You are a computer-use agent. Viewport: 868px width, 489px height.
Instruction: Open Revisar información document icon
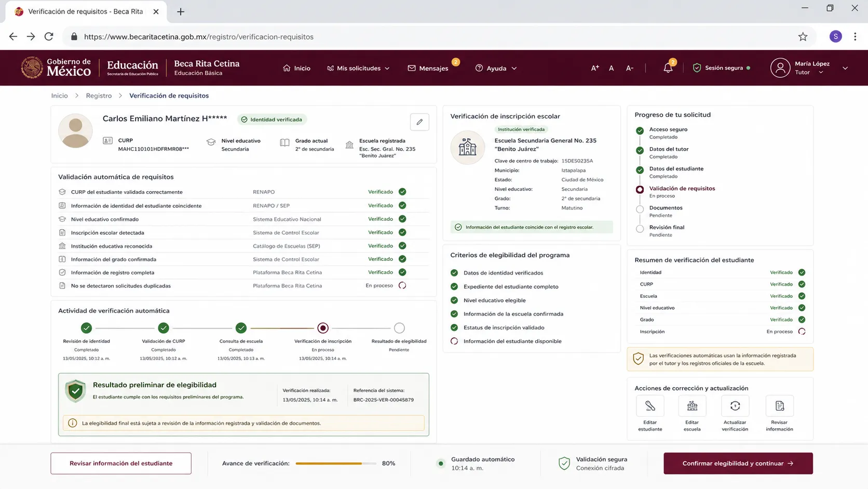779,406
